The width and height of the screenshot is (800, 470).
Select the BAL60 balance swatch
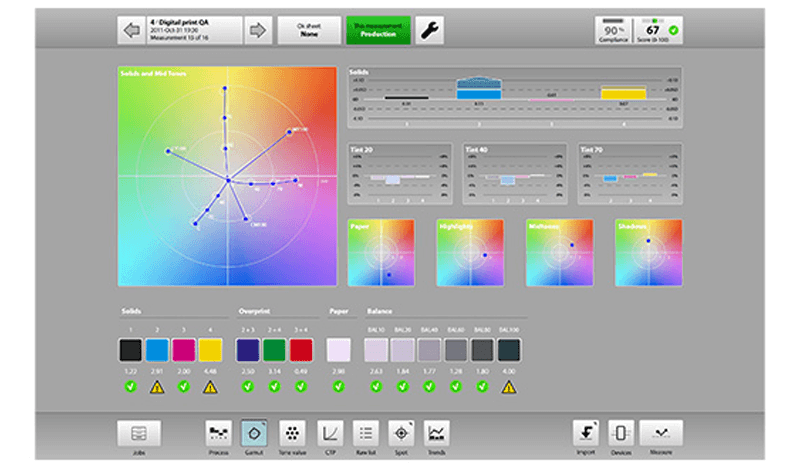pos(456,350)
